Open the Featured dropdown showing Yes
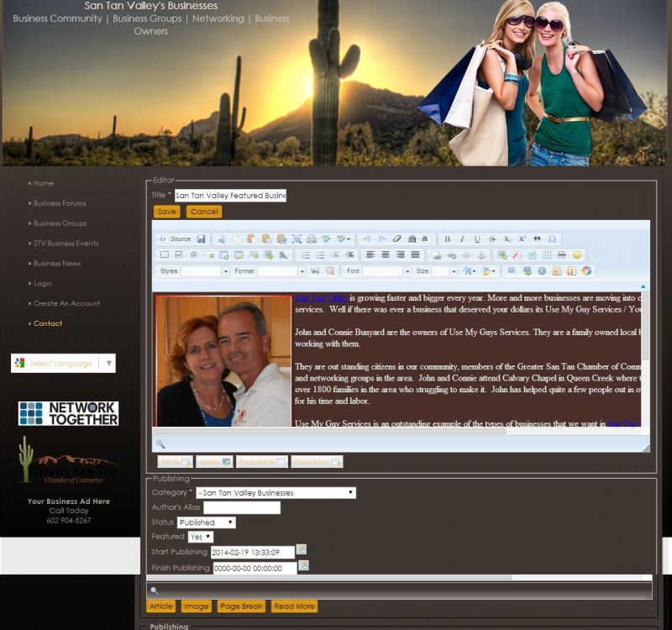672x630 pixels. (200, 537)
